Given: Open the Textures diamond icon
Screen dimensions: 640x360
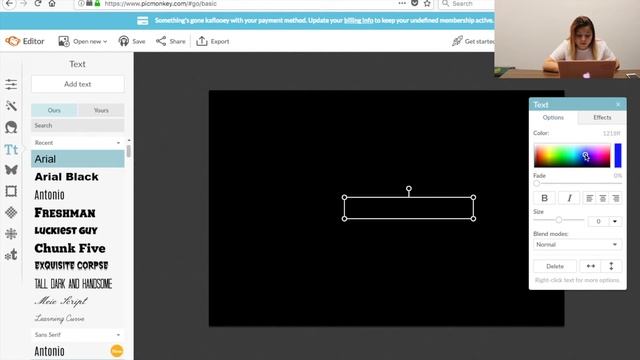Looking at the screenshot, I should 11,212.
